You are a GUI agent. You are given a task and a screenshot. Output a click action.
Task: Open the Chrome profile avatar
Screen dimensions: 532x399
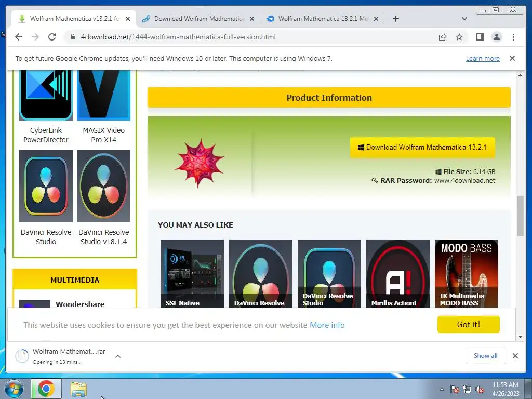[x=496, y=37]
